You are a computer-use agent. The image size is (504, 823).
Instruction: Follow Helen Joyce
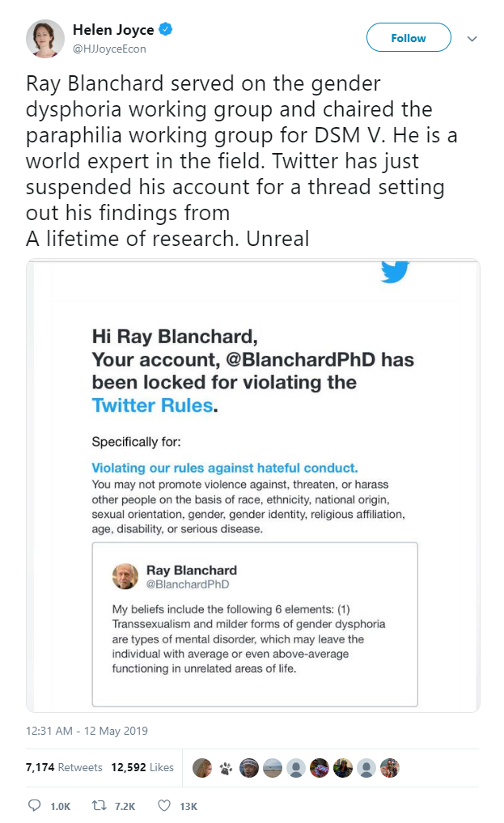tap(409, 38)
